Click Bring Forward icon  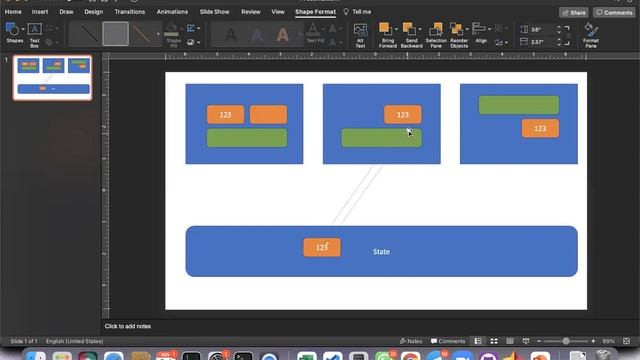coord(384,29)
